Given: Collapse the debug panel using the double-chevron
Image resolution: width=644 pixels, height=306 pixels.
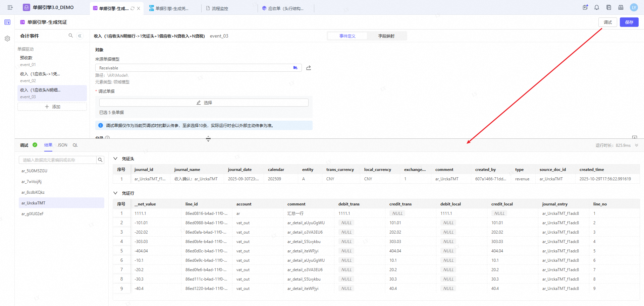Looking at the screenshot, I should [637, 145].
